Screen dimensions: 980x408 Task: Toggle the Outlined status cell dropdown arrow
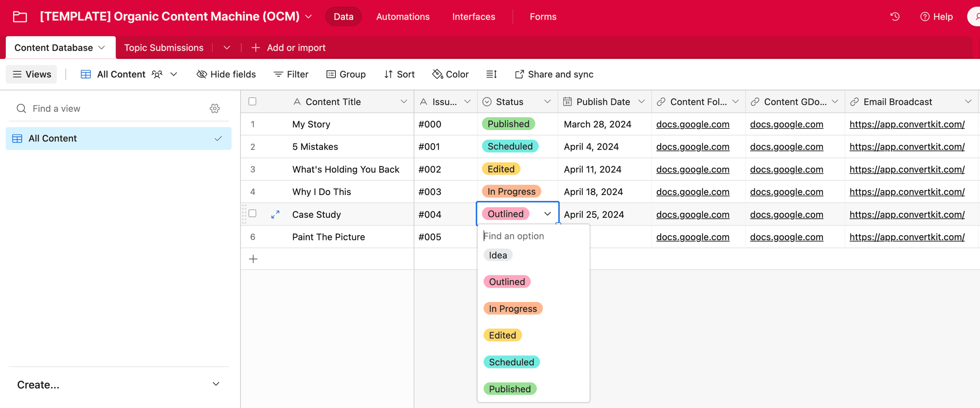(547, 214)
